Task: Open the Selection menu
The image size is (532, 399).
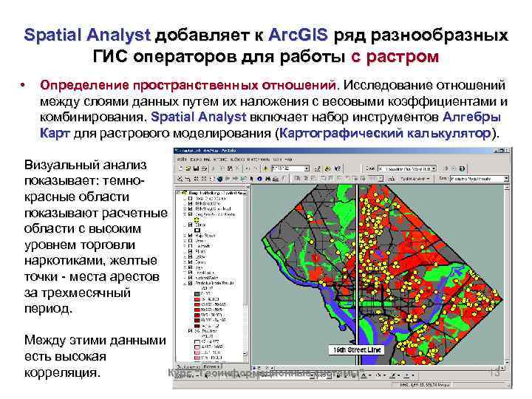Action: tap(238, 159)
